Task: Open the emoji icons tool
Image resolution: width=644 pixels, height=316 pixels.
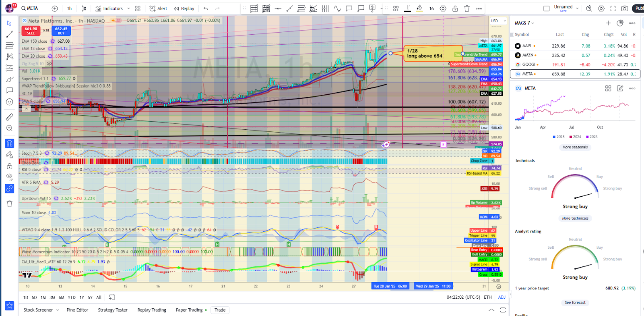Action: click(10, 102)
